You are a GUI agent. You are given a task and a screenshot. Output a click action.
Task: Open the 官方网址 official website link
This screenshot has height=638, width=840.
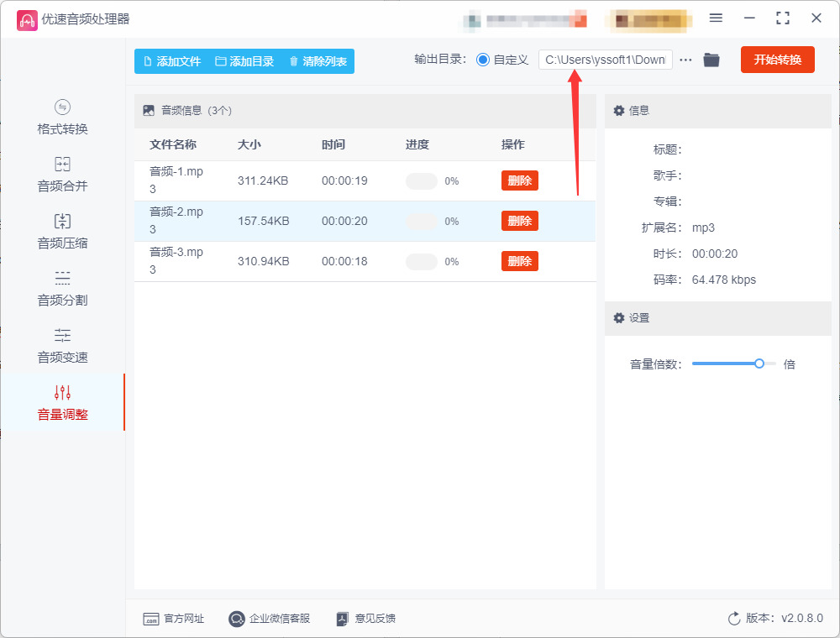174,619
